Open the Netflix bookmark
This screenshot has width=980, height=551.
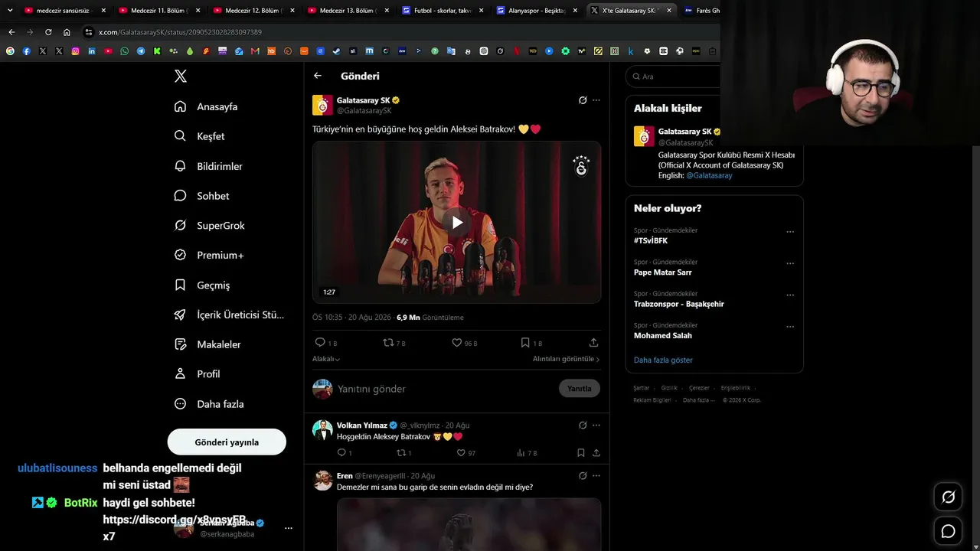pyautogui.click(x=517, y=51)
